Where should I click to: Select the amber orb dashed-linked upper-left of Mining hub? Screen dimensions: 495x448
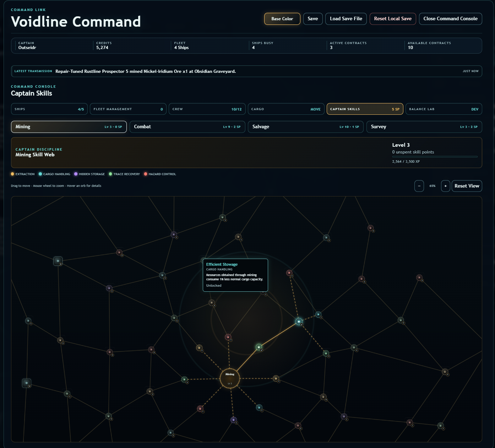coord(199,348)
